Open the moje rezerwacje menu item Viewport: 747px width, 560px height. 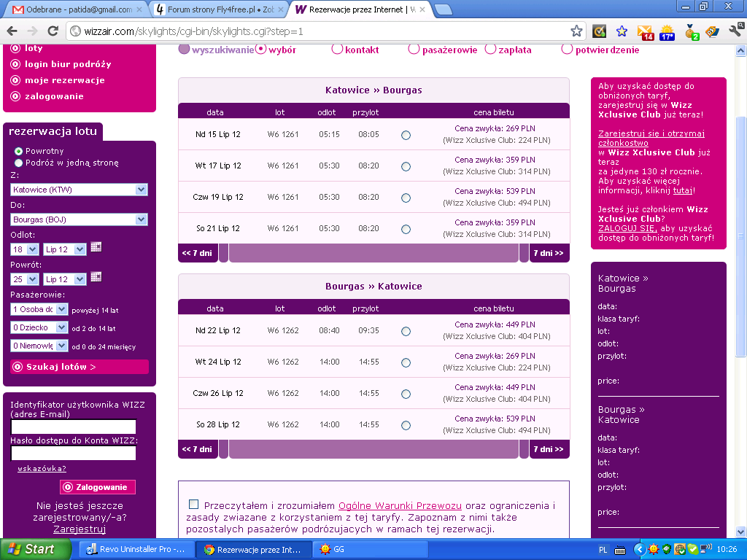pyautogui.click(x=65, y=80)
